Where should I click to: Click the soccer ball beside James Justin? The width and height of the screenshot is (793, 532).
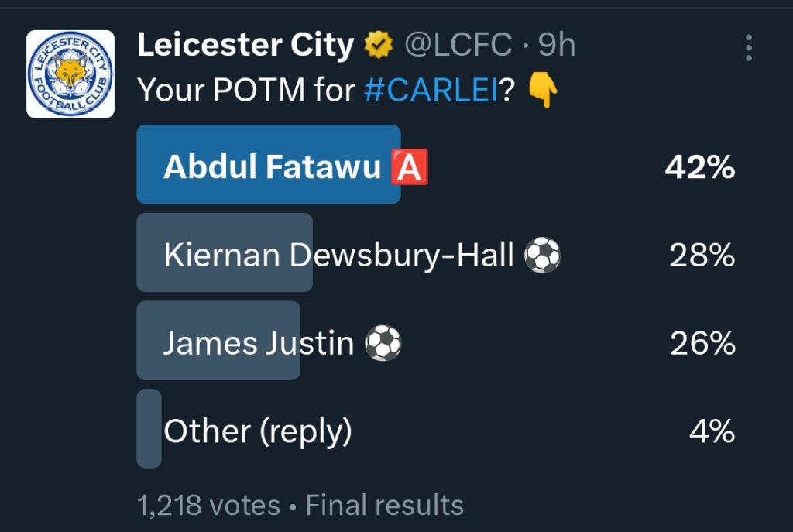[383, 342]
